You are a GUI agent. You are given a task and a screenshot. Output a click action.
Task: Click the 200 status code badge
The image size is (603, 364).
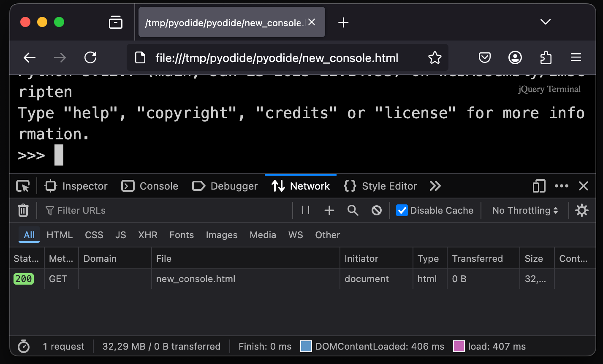click(23, 279)
